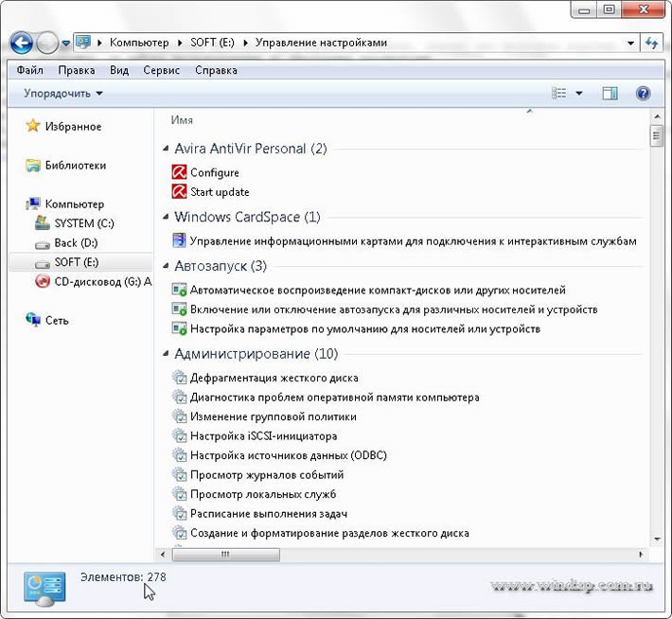Go back with the blue Back arrow
Screen dimensions: 672x619
(21, 43)
